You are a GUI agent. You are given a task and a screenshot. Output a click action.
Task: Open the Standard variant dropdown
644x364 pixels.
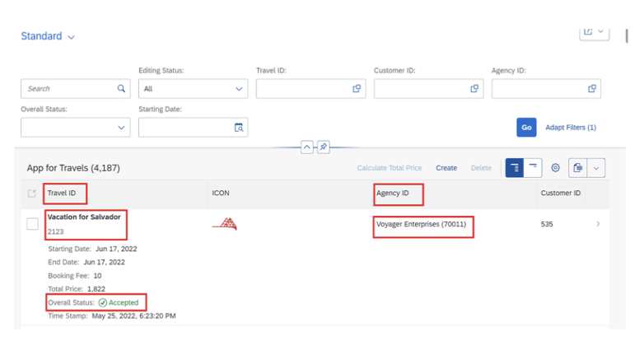48,36
